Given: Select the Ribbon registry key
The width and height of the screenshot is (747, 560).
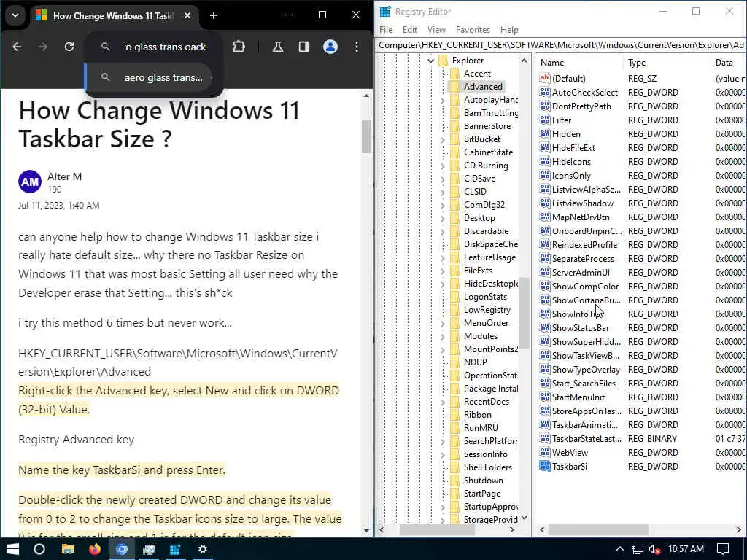Looking at the screenshot, I should point(477,415).
